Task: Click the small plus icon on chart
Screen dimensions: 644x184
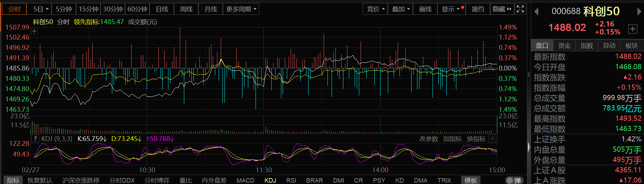Action: point(34,31)
